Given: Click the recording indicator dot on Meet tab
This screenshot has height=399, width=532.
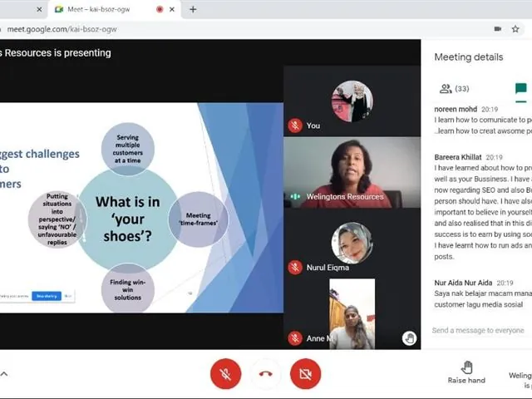Looking at the screenshot, I should pos(160,9).
